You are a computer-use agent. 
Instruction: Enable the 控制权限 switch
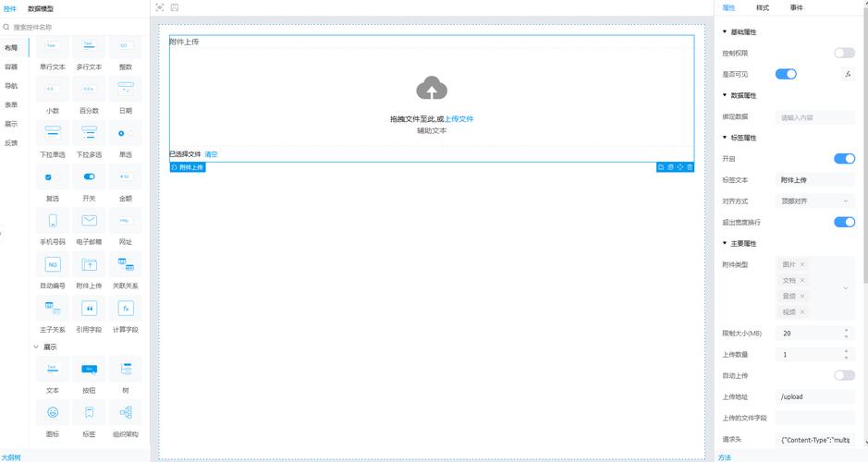click(844, 54)
